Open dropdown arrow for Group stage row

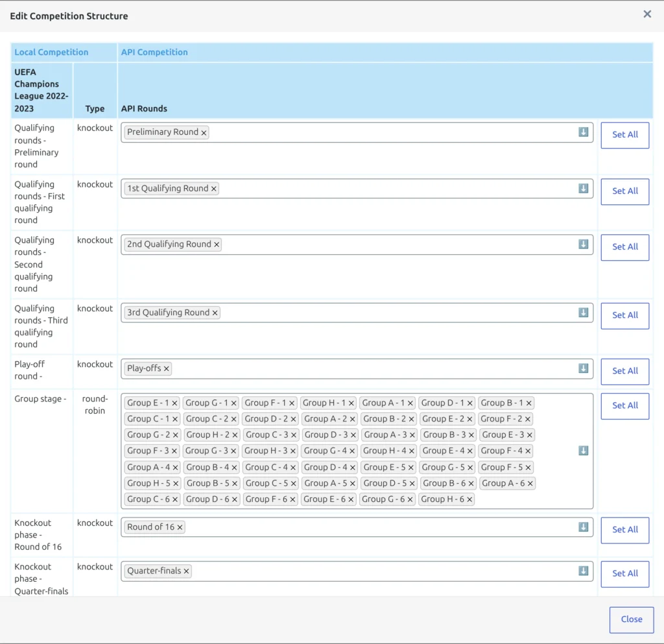coord(583,451)
